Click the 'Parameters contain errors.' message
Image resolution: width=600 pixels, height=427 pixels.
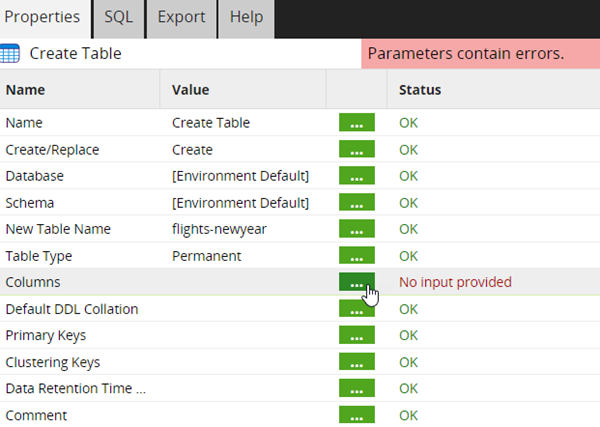(466, 54)
